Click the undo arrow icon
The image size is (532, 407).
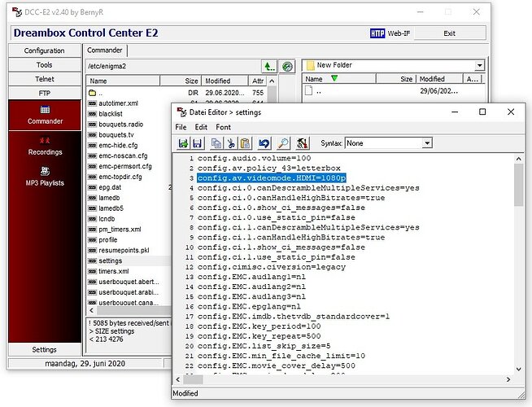[x=264, y=143]
